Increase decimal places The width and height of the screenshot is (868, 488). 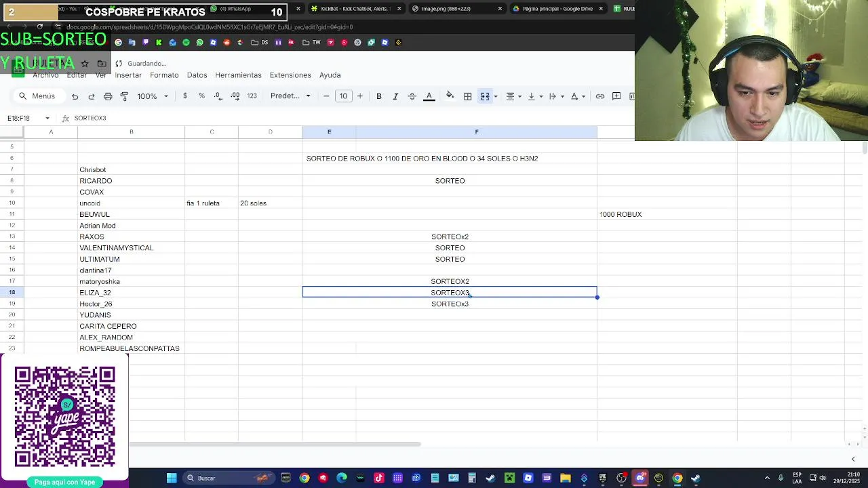pos(235,96)
